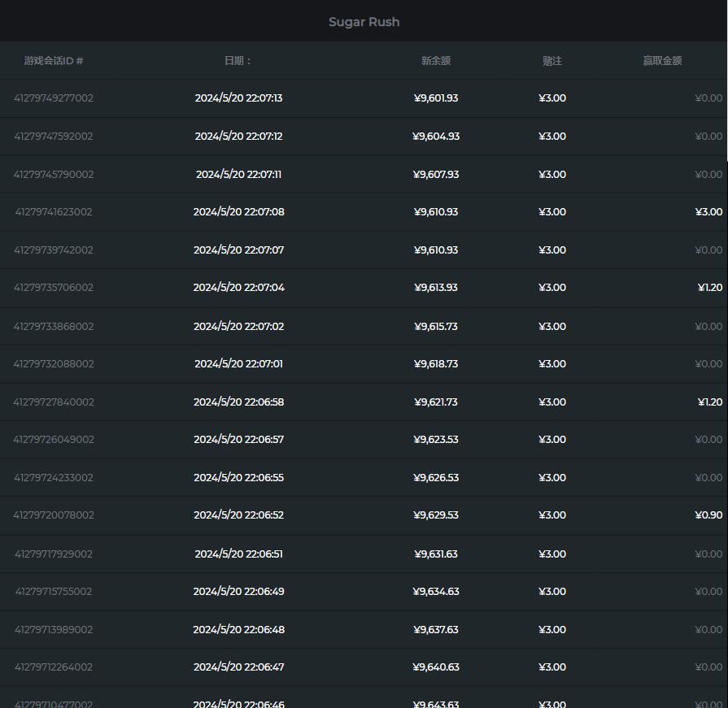
Task: Open session ID 41279717929002
Action: 54,554
